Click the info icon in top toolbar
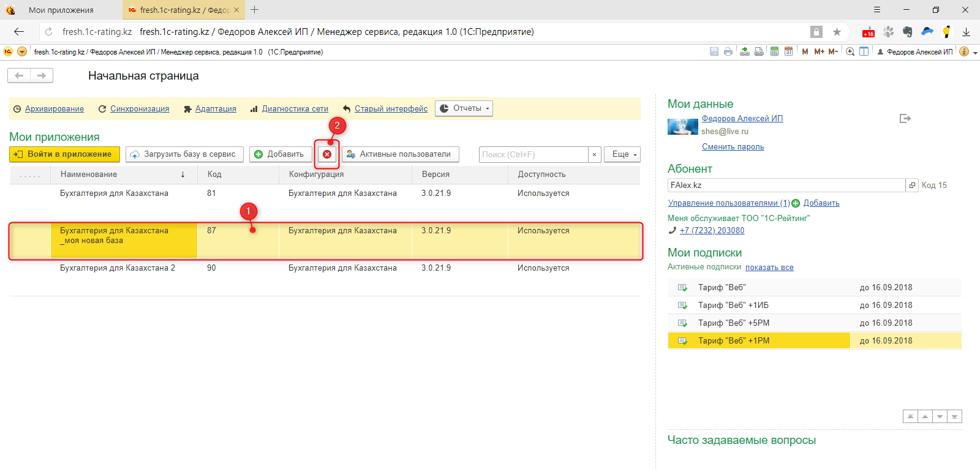The height and width of the screenshot is (469, 980). pos(963,51)
